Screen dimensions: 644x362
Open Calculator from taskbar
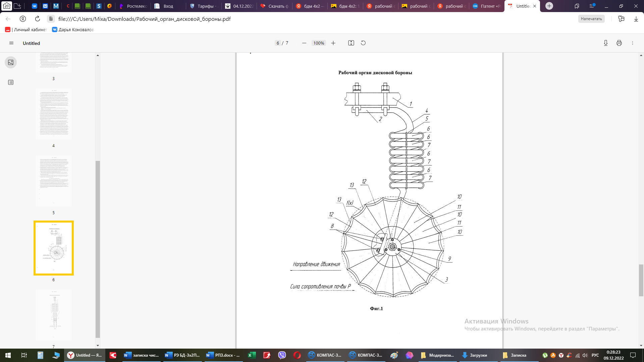tap(40, 355)
